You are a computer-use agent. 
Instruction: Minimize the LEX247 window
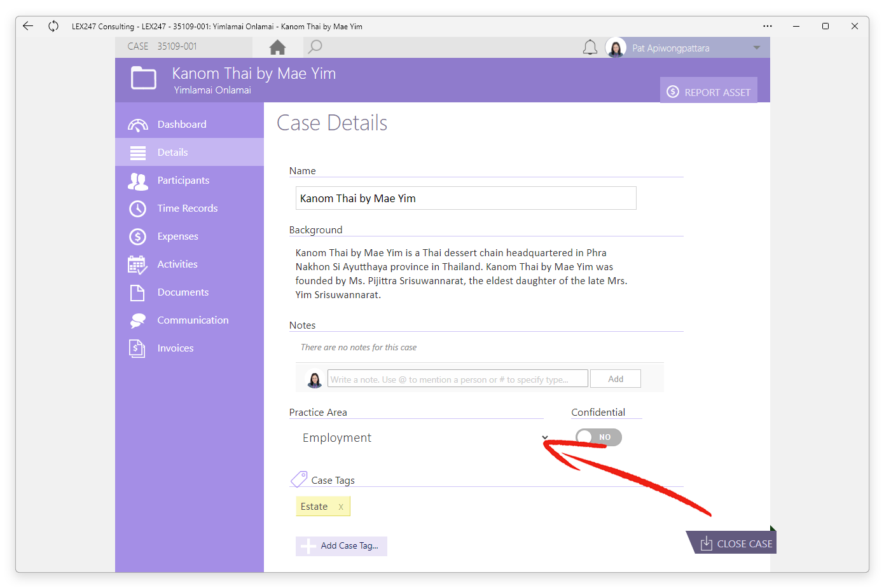[796, 26]
